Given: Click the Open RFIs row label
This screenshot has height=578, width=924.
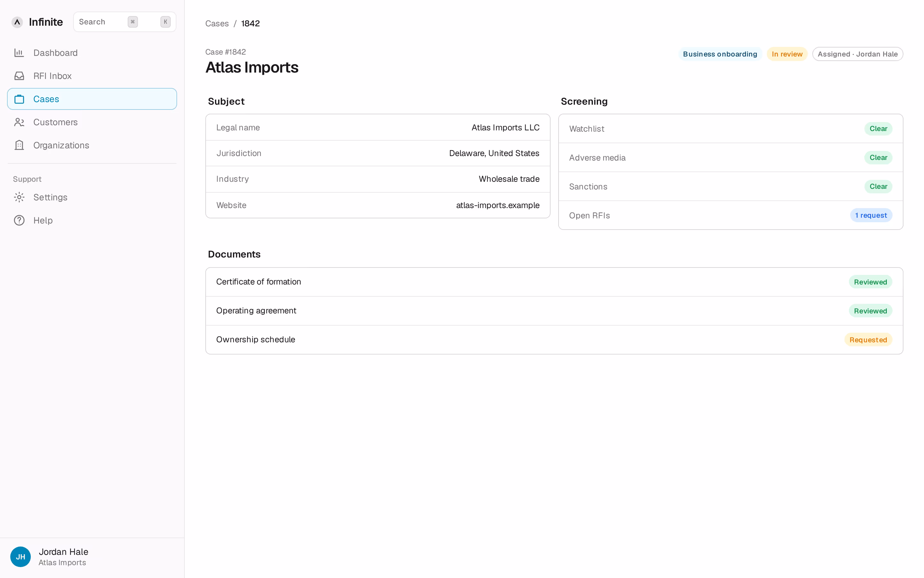Looking at the screenshot, I should [x=589, y=215].
